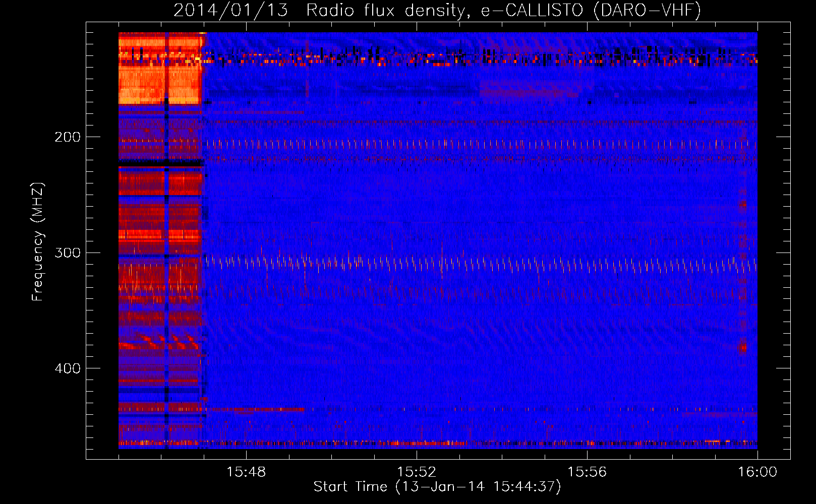The width and height of the screenshot is (816, 504).
Task: Click the 'Frequency (MHZ)' axis label
Action: [x=38, y=242]
